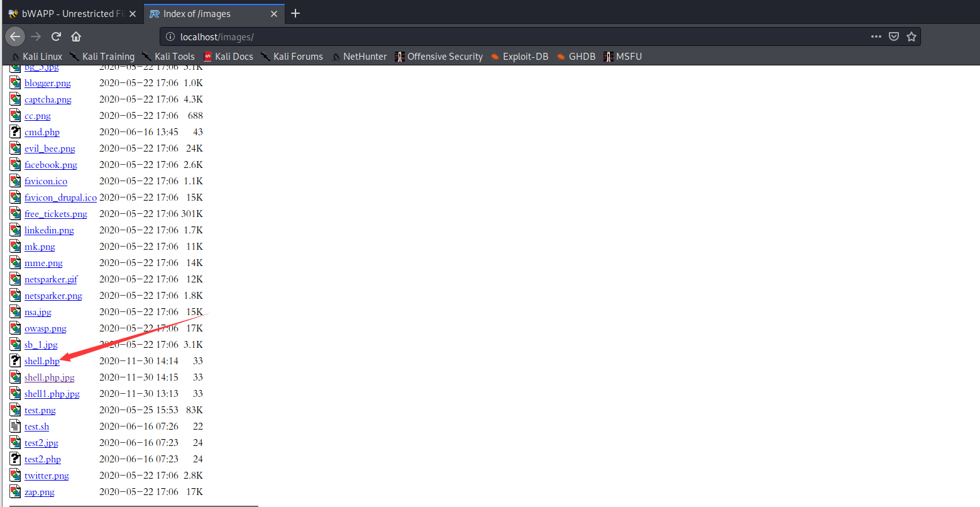Open the free_tickets.png file link
This screenshot has height=507, width=980.
pos(56,214)
